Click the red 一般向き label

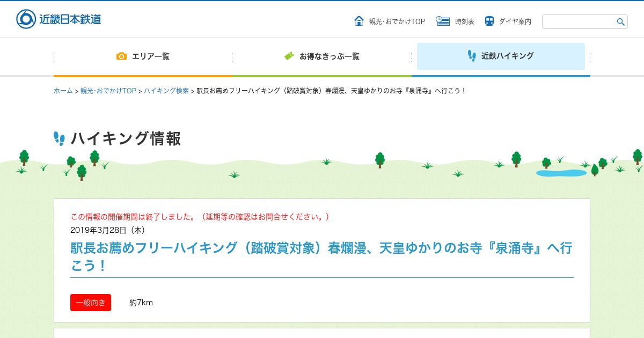point(91,303)
